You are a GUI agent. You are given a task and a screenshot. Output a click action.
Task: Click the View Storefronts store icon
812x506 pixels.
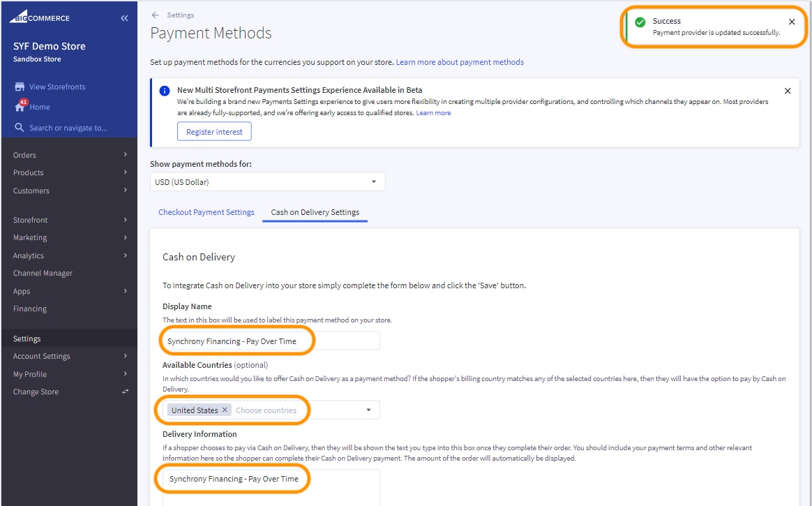coord(20,87)
